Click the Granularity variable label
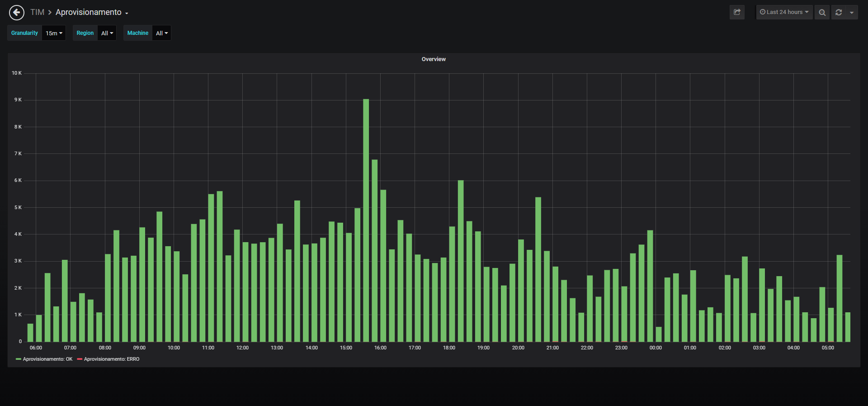Image resolution: width=868 pixels, height=406 pixels. pos(24,33)
